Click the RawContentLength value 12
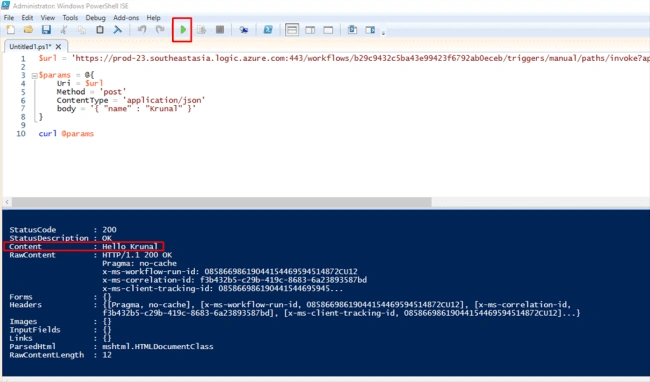This screenshot has width=650, height=382. [107, 355]
